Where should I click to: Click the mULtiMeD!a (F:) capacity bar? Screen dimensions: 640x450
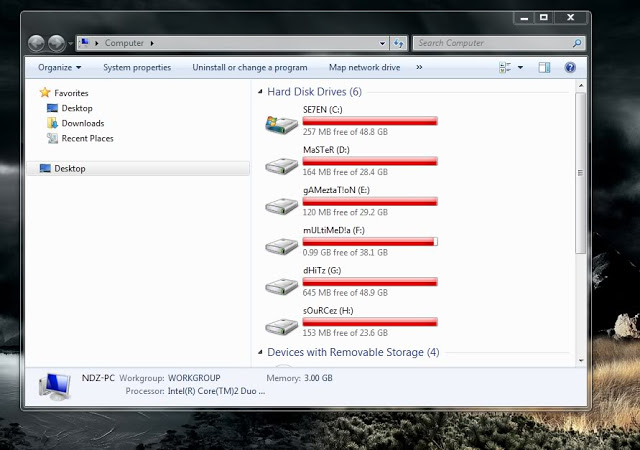(x=370, y=242)
